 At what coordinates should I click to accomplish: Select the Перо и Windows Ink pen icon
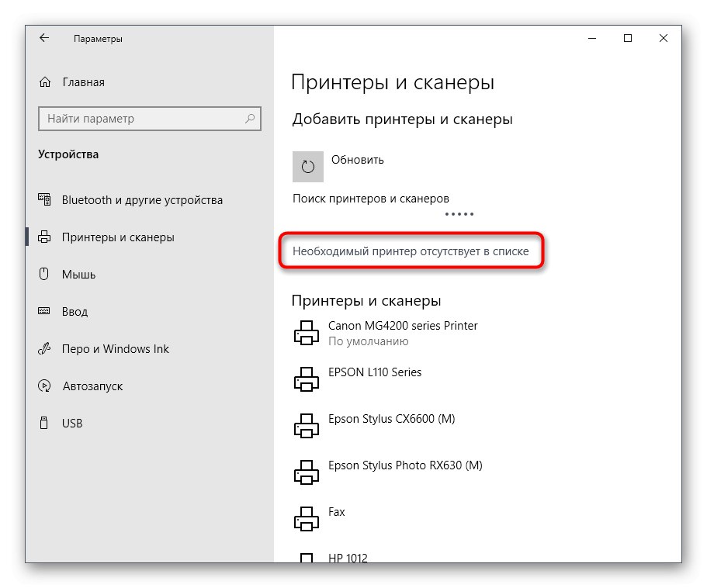tap(43, 348)
